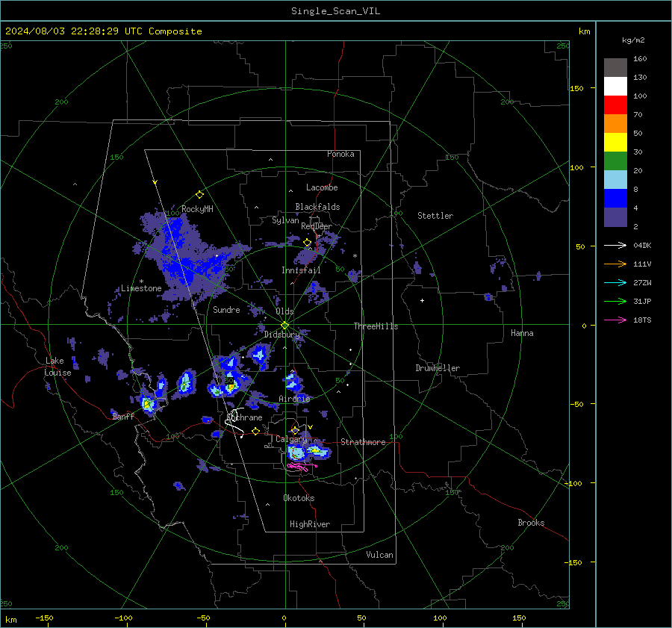Click the storm cell over southeast Calgary

point(296,453)
